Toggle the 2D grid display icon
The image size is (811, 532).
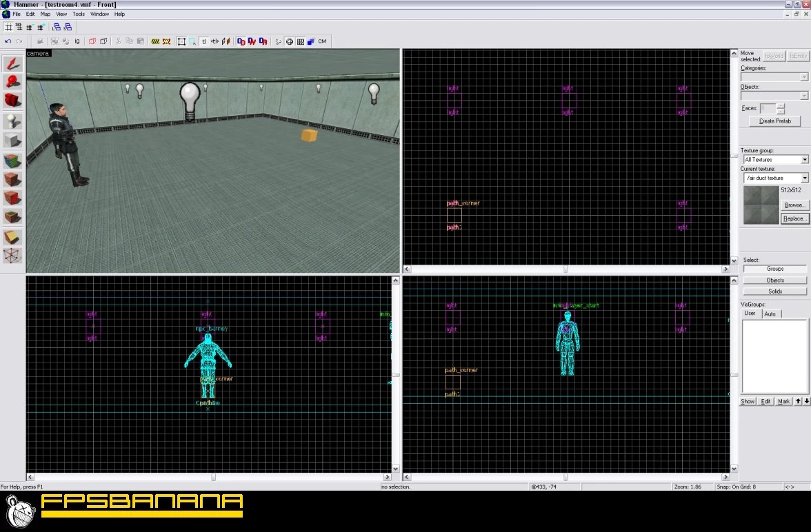[8, 28]
